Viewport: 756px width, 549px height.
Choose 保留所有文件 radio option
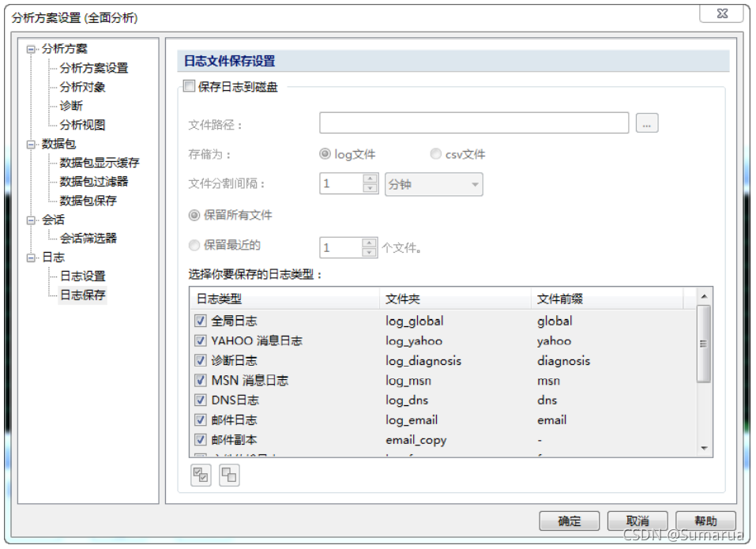point(194,216)
